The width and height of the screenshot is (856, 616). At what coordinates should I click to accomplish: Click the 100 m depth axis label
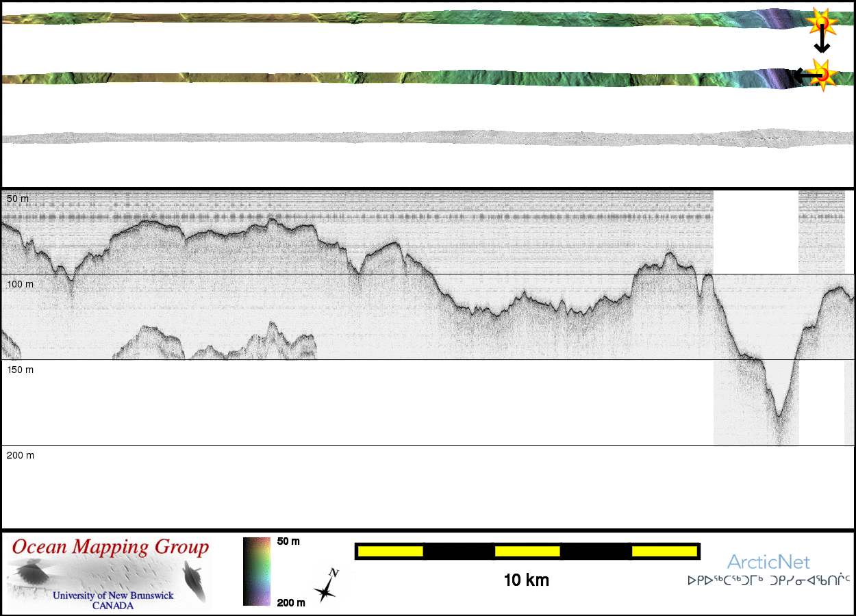(x=21, y=284)
